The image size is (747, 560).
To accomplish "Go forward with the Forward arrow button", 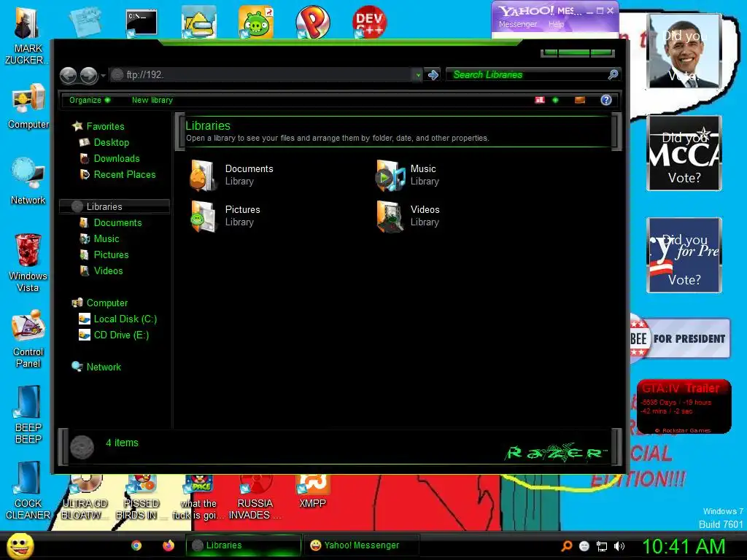I will pyautogui.click(x=88, y=75).
